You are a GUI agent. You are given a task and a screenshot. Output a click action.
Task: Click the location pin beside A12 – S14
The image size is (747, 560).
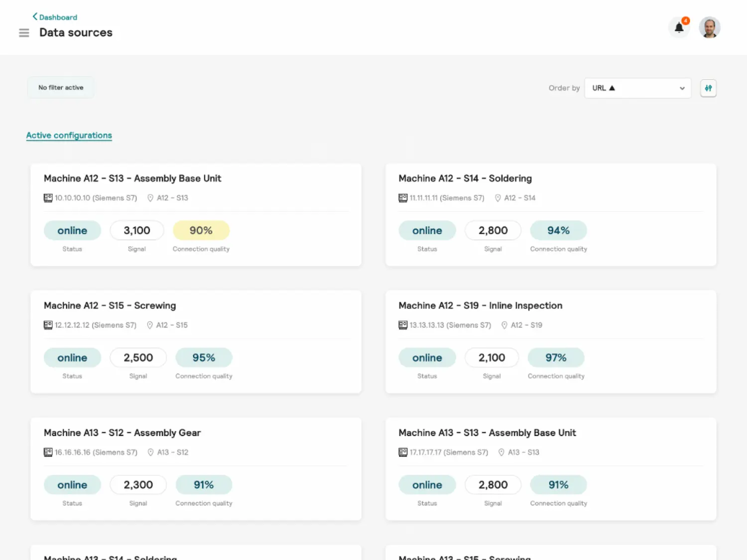coord(498,198)
